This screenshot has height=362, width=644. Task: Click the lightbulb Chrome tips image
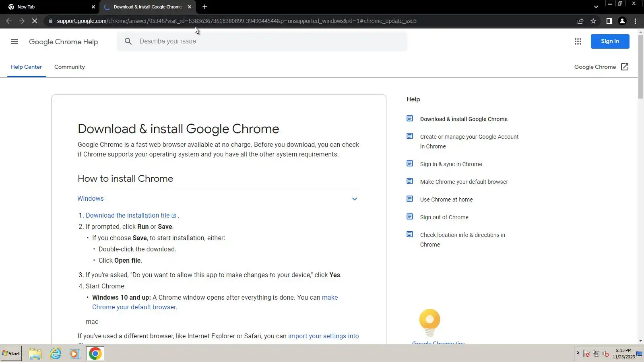pyautogui.click(x=429, y=322)
